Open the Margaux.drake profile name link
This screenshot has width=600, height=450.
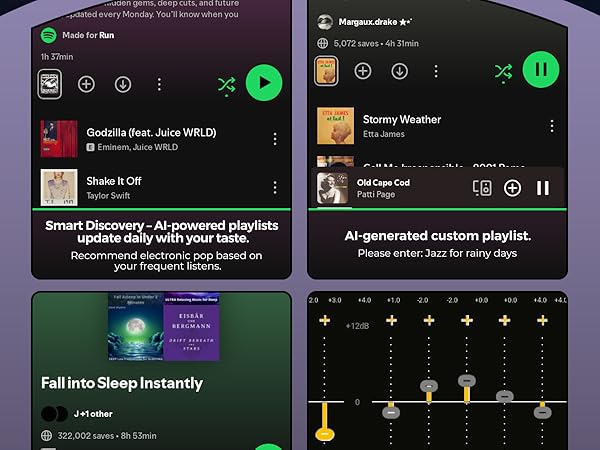pyautogui.click(x=375, y=22)
